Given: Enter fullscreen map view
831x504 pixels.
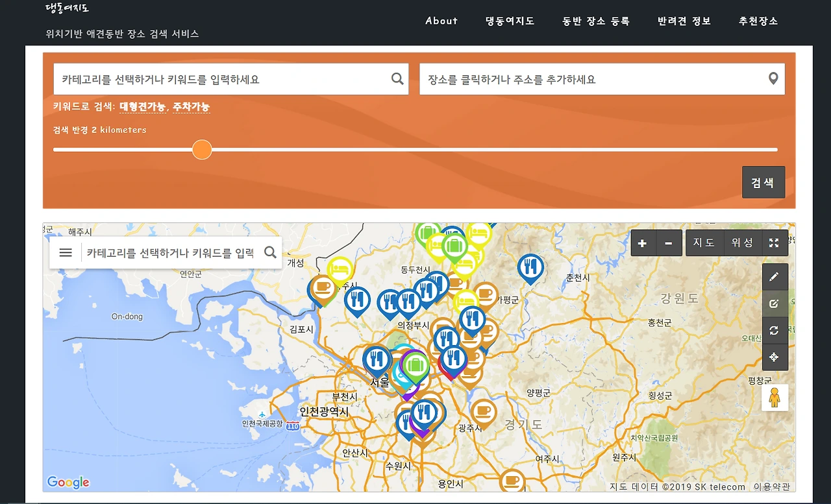Looking at the screenshot, I should pos(774,243).
